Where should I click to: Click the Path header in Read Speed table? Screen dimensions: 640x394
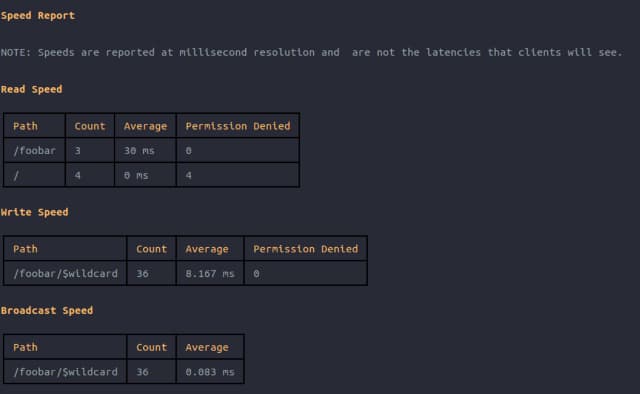pos(34,126)
